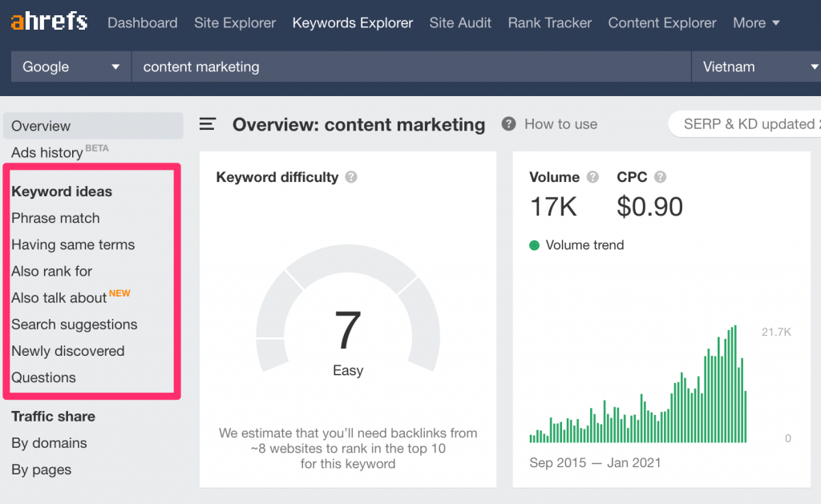Open Traffic share By pages
The image size is (821, 504).
point(42,470)
